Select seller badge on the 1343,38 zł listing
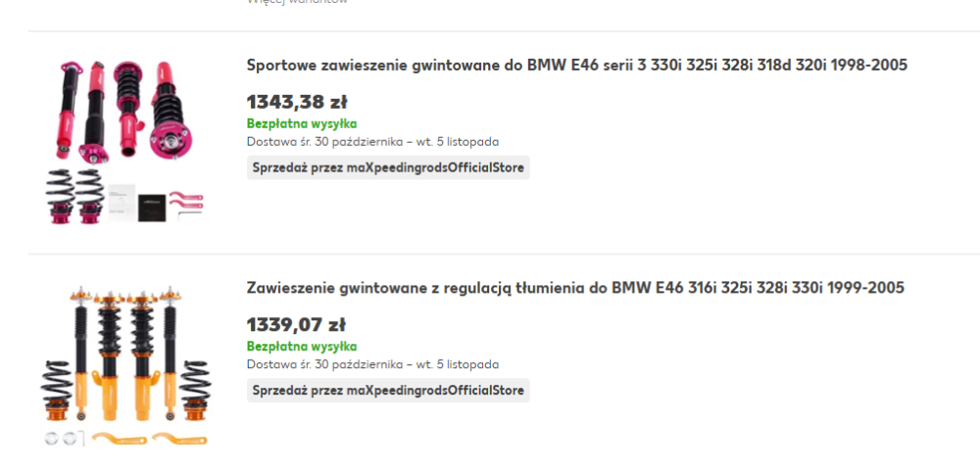The image size is (980, 471). 388,167
